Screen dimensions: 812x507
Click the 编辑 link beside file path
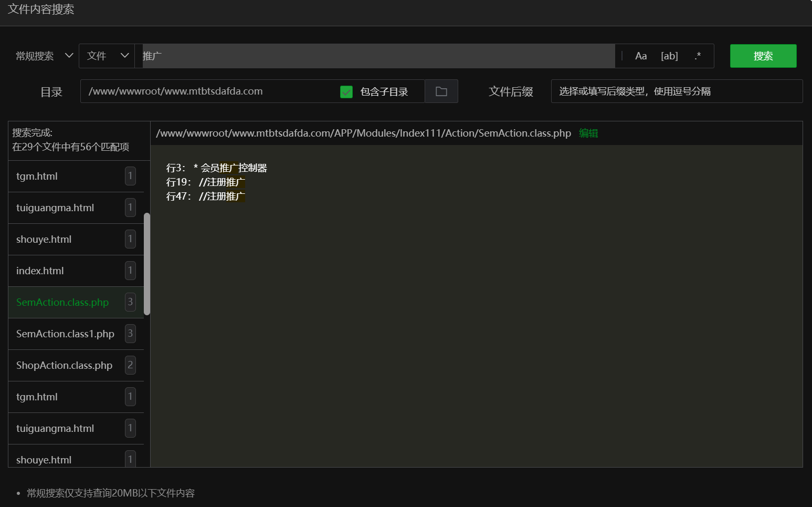(588, 133)
